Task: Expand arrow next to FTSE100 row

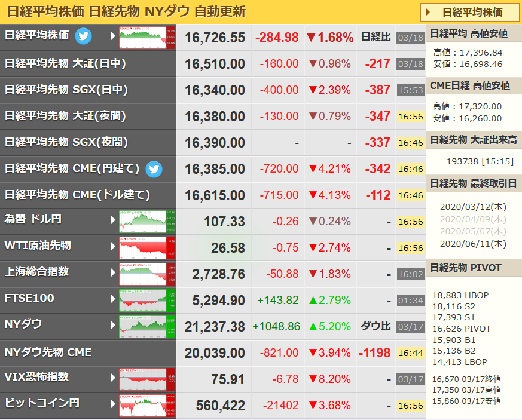Action: click(113, 299)
